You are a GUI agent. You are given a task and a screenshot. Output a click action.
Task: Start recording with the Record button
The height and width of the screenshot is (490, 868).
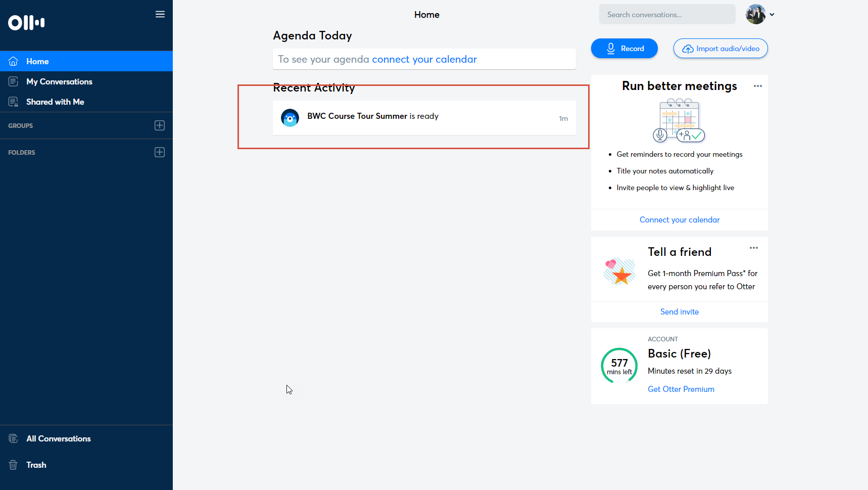(x=624, y=49)
